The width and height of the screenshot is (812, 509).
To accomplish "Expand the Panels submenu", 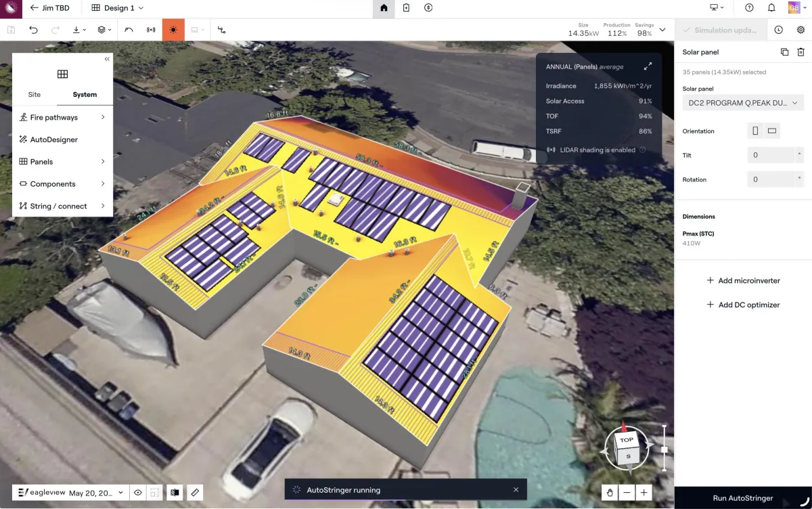I will point(62,162).
